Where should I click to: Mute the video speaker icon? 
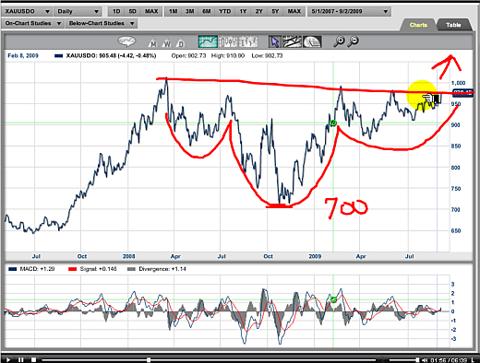click(425, 360)
